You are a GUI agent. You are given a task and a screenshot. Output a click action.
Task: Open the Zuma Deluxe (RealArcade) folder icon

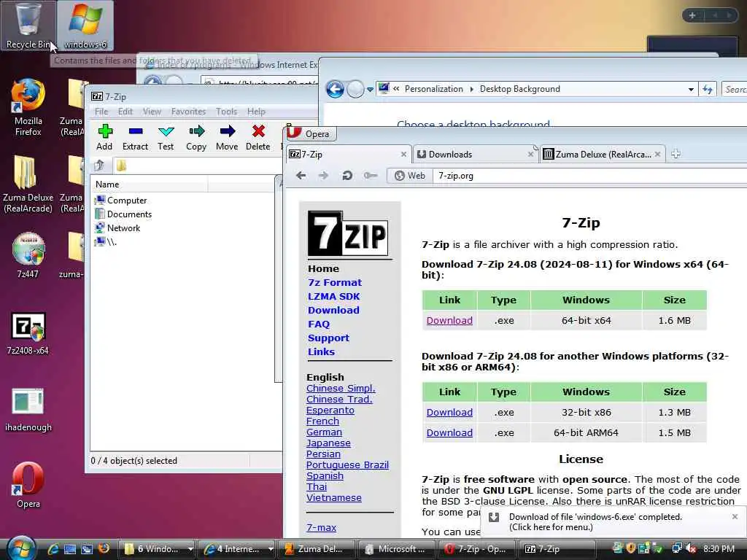click(x=28, y=184)
